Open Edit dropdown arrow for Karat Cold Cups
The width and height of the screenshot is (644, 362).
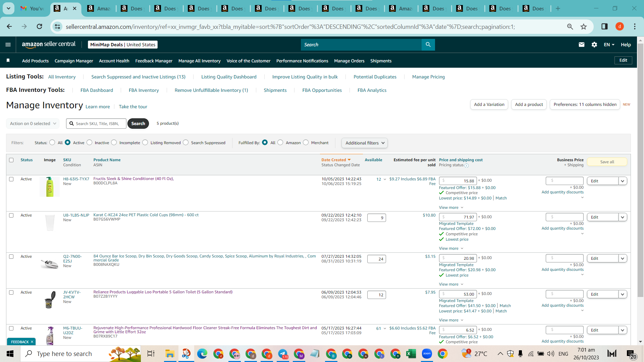(623, 217)
